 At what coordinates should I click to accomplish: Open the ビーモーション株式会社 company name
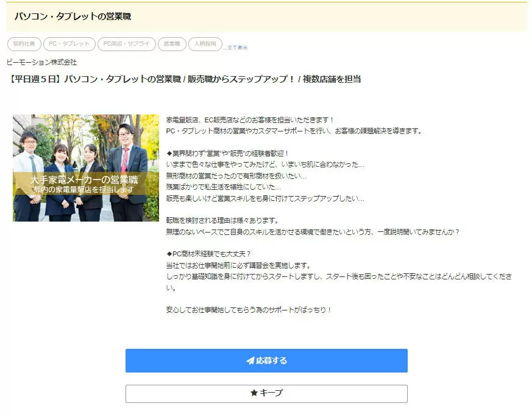click(x=41, y=62)
